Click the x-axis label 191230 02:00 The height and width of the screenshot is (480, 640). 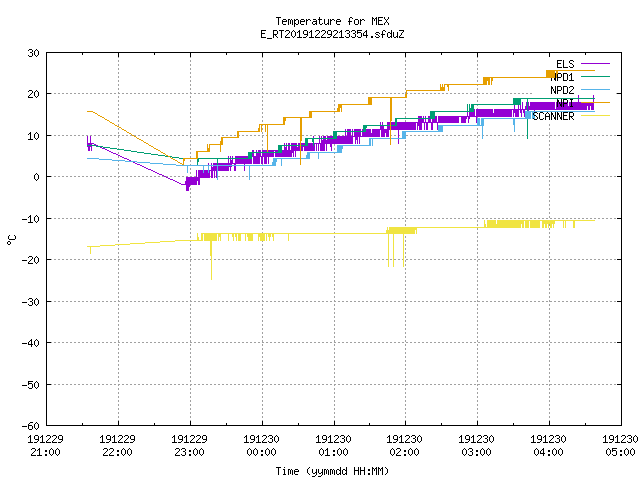[404, 446]
